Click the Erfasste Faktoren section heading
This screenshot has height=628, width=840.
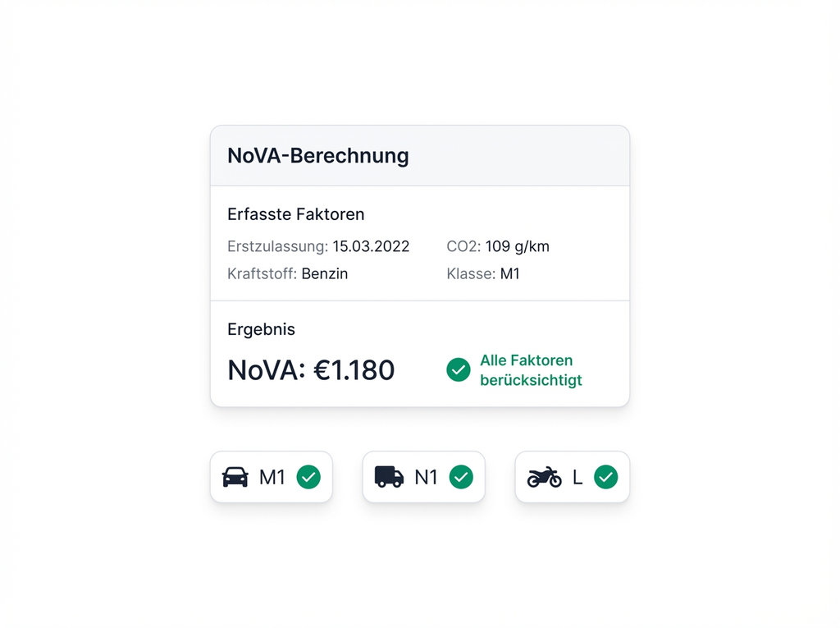[x=295, y=214]
